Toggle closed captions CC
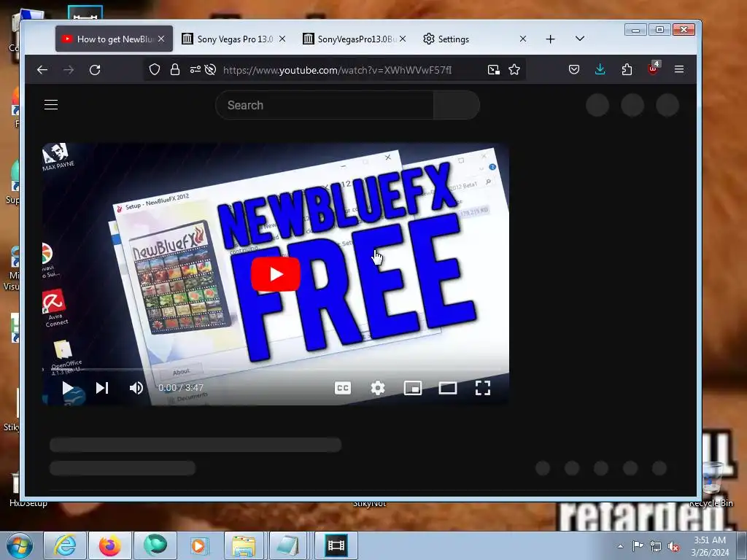This screenshot has width=747, height=560. click(343, 388)
